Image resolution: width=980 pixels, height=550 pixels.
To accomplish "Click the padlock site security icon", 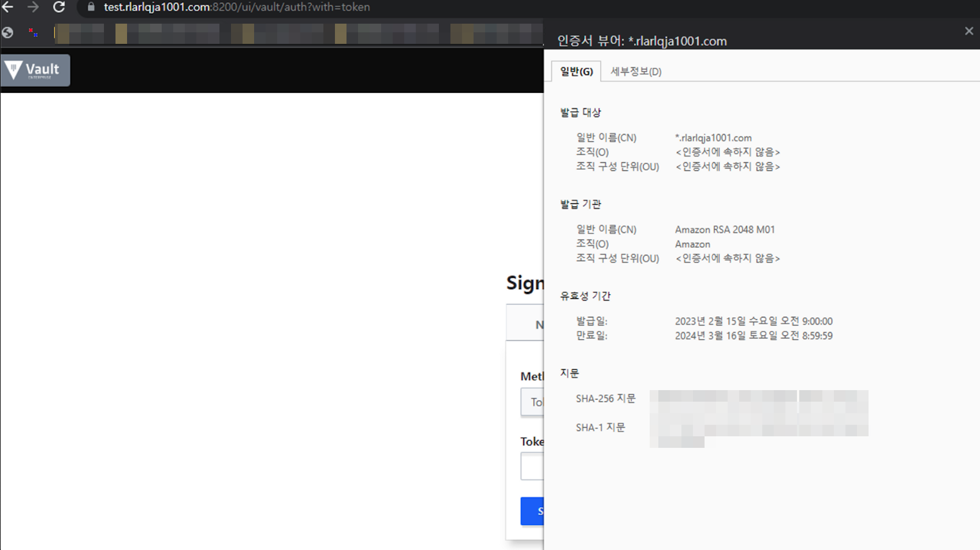I will click(x=91, y=7).
